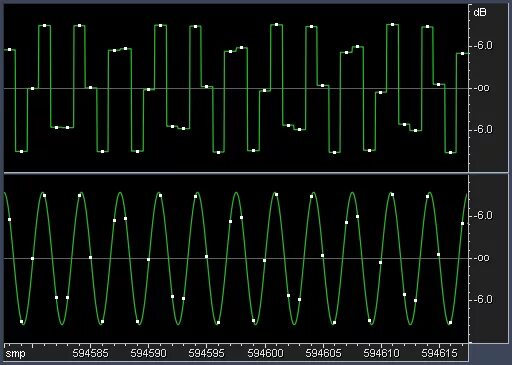Select first sample point in top waveform
Image resolution: width=512 pixels, height=365 pixels.
[9, 50]
